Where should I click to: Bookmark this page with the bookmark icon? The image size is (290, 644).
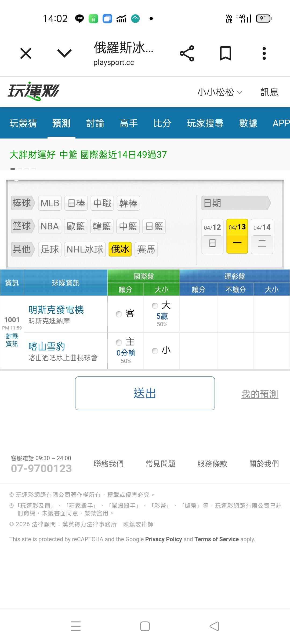coord(225,53)
